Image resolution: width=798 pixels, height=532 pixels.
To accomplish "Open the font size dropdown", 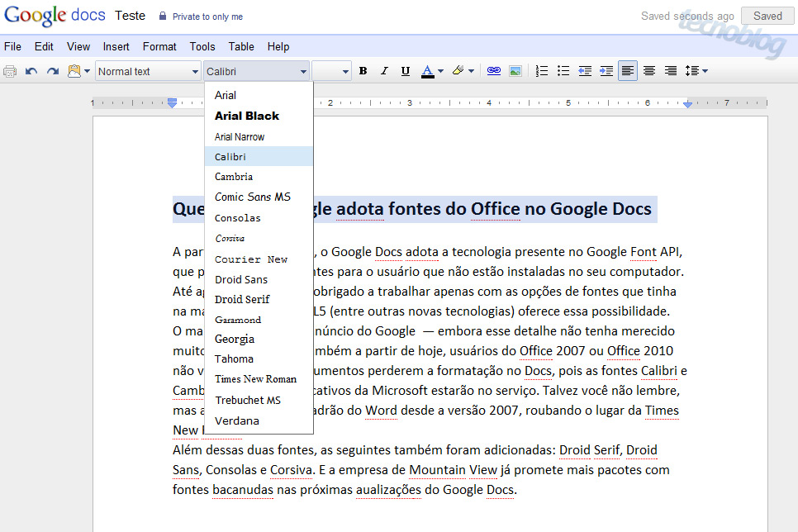I will [331, 71].
